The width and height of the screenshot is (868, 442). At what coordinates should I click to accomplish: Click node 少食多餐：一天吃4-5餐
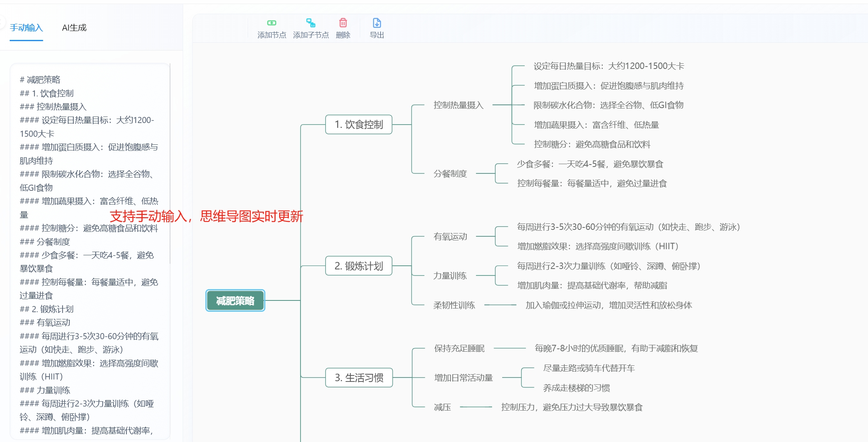pos(590,164)
